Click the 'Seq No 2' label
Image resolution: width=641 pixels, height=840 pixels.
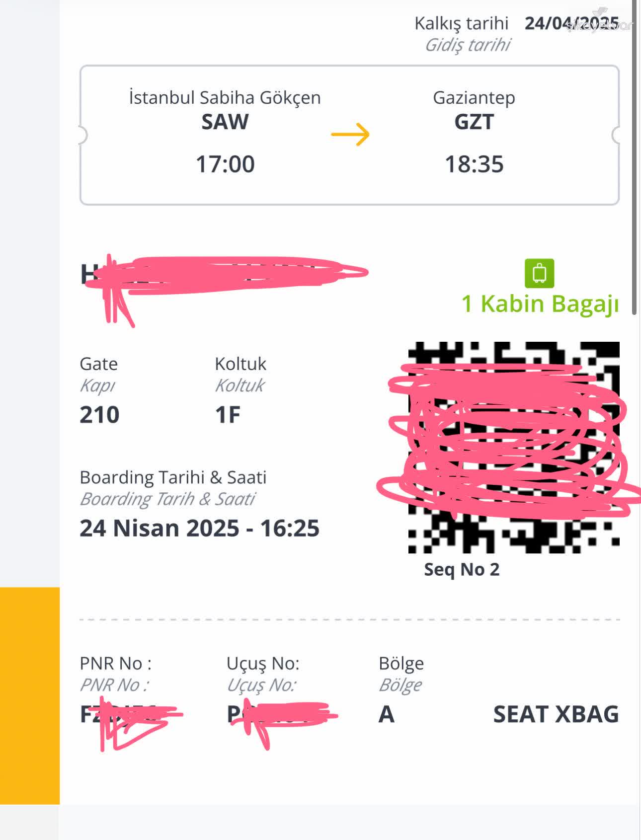coord(462,569)
